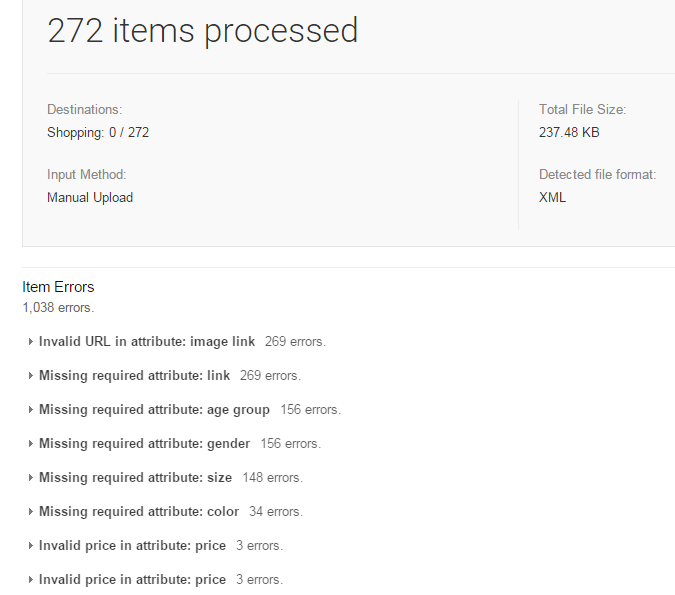Viewport: 675px width, 595px height.
Task: Click 'Missing required attribute: gender' label
Action: pos(144,444)
